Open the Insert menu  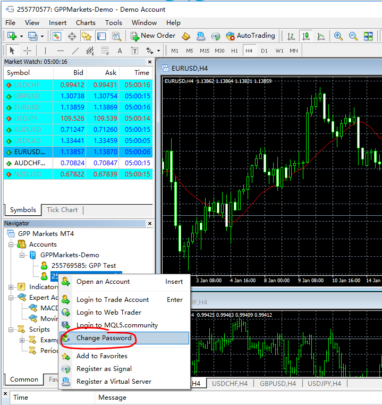coord(58,23)
